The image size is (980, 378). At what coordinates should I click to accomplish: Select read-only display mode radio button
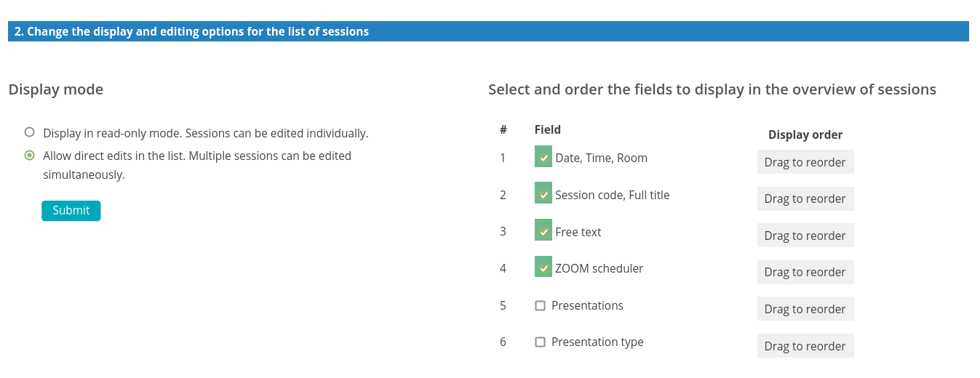29,132
